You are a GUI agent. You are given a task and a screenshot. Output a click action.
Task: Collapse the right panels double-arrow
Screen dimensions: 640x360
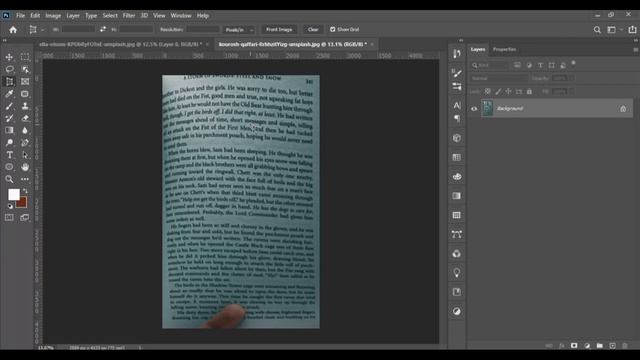pyautogui.click(x=636, y=40)
